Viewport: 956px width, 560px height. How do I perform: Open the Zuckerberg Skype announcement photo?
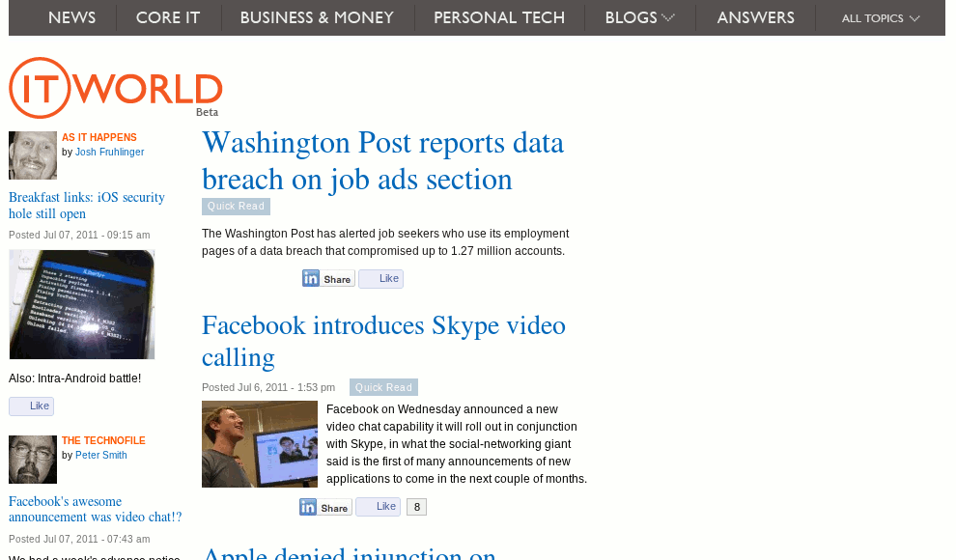click(x=260, y=444)
